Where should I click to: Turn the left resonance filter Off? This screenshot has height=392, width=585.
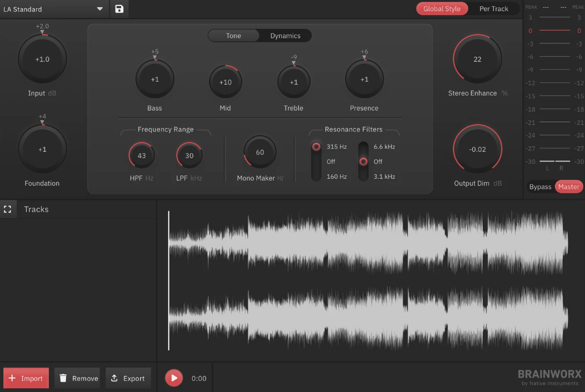[x=316, y=161]
